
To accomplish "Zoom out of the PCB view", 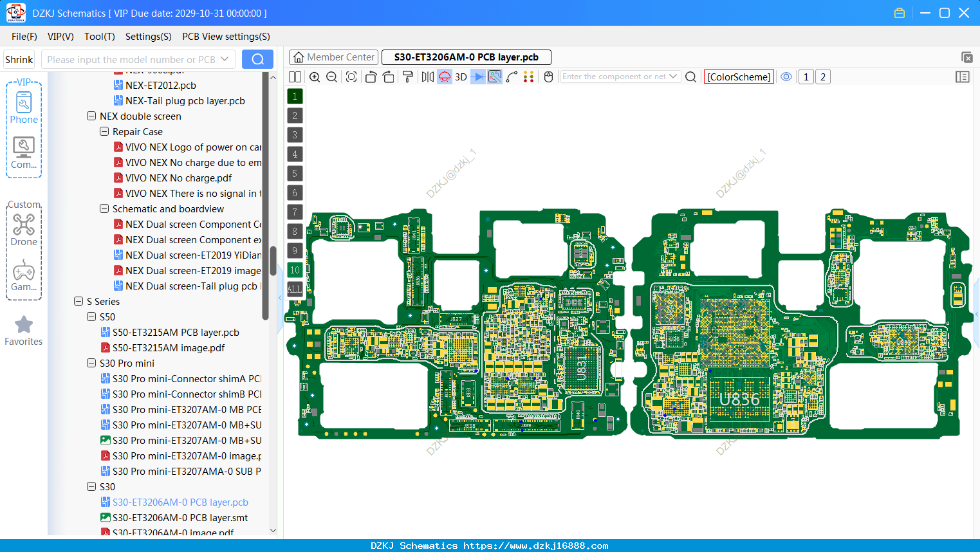I will coord(332,77).
